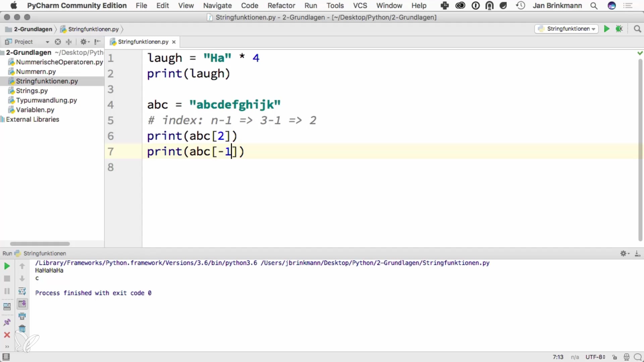
Task: Close the Stringfunktionen.py editor tab
Action: point(174,42)
